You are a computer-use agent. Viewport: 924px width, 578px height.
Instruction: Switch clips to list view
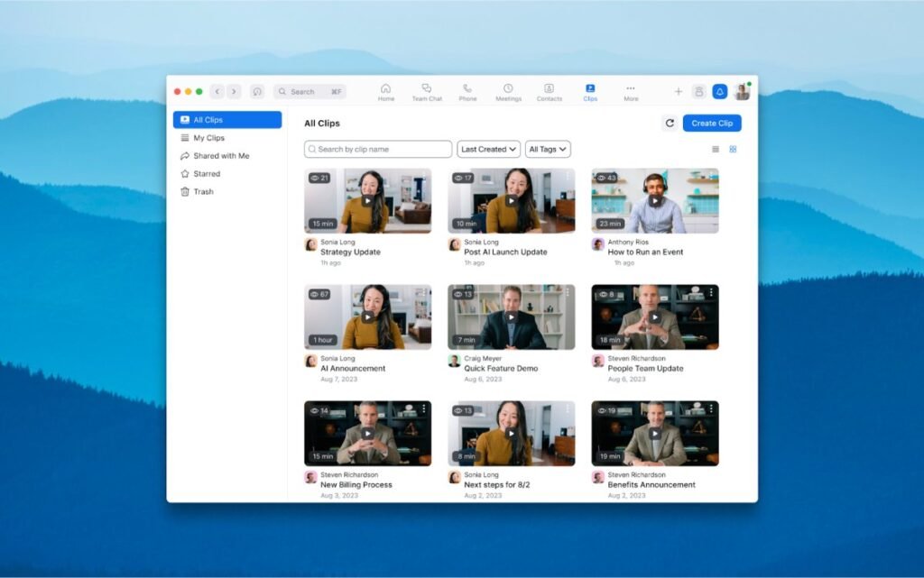point(715,149)
